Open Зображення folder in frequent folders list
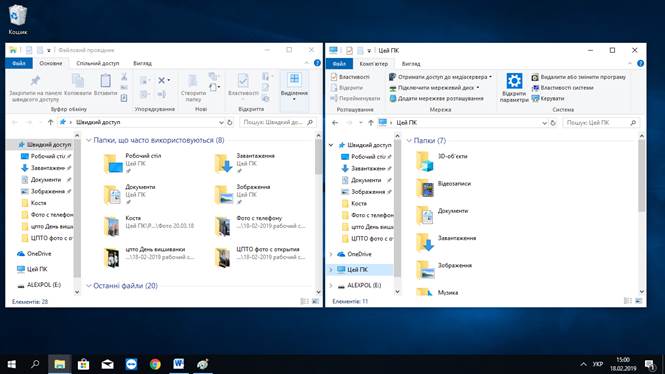The height and width of the screenshot is (374, 665). click(x=242, y=194)
